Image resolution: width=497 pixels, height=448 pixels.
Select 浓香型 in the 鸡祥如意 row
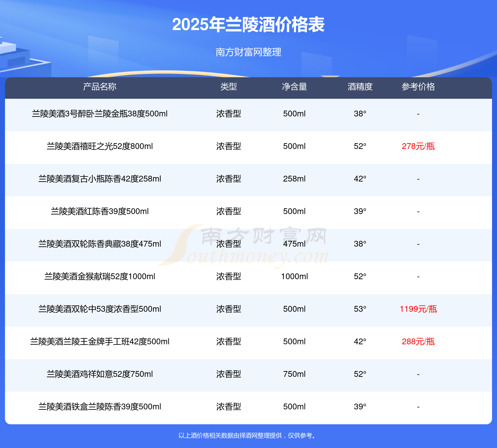(229, 374)
